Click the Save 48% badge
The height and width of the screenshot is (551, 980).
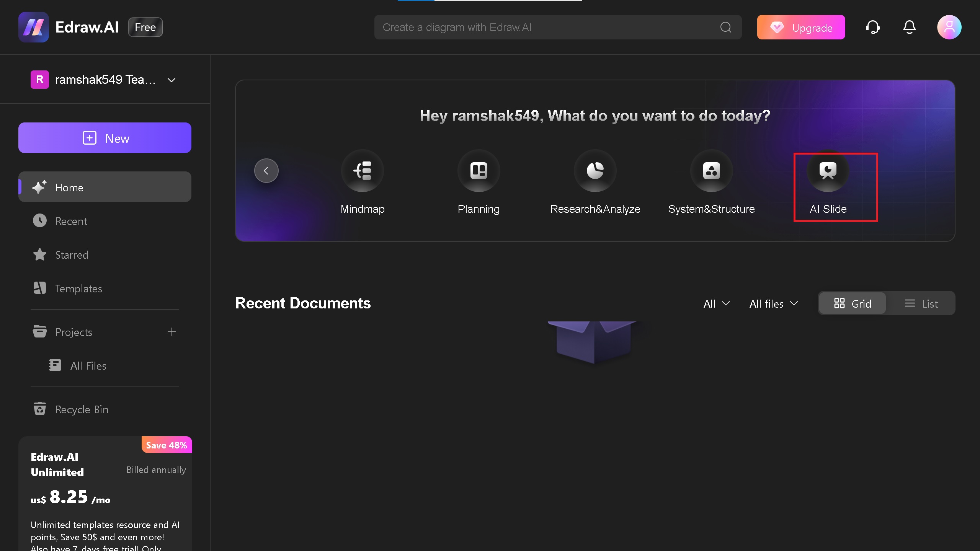167,445
